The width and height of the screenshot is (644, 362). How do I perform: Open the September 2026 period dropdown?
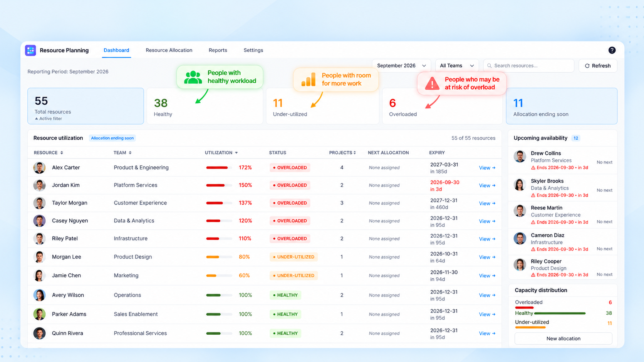click(402, 66)
